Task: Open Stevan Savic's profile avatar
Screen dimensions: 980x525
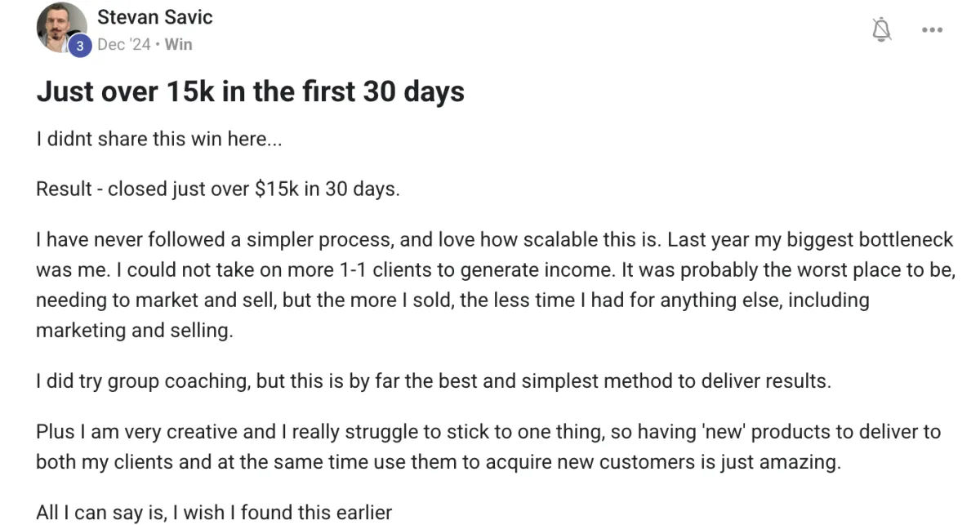Action: coord(61,27)
